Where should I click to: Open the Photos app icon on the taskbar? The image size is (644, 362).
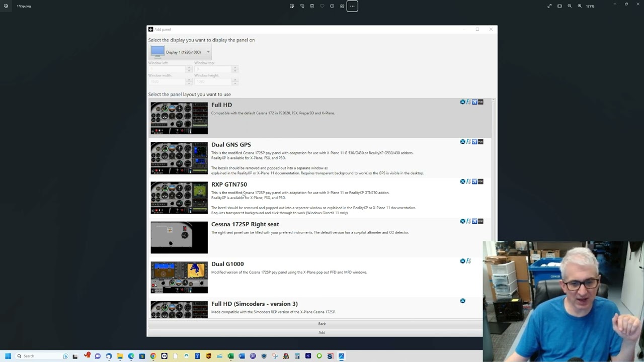coord(341,356)
